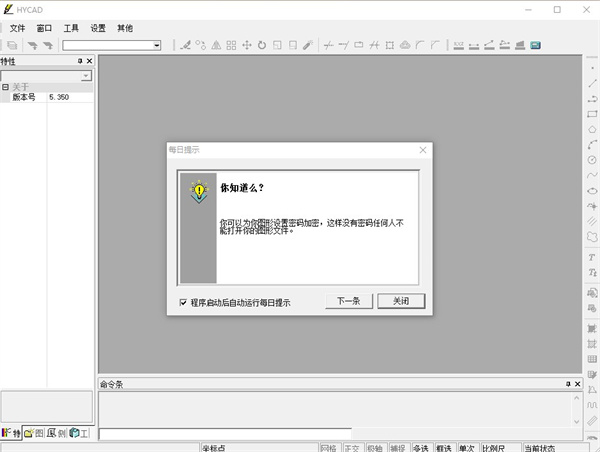This screenshot has width=600, height=452.
Task: Click the command line input field
Action: 225,434
